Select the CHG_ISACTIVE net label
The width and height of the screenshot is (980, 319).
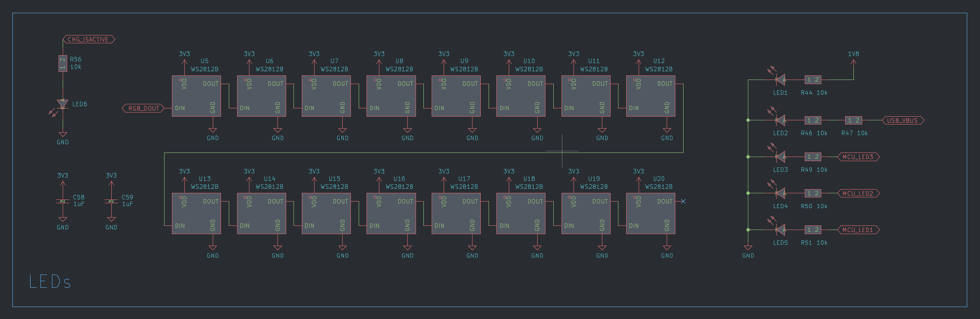pyautogui.click(x=89, y=40)
